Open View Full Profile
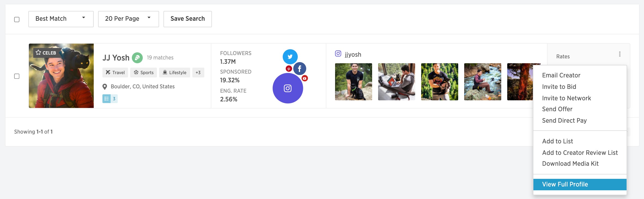 tap(580, 185)
